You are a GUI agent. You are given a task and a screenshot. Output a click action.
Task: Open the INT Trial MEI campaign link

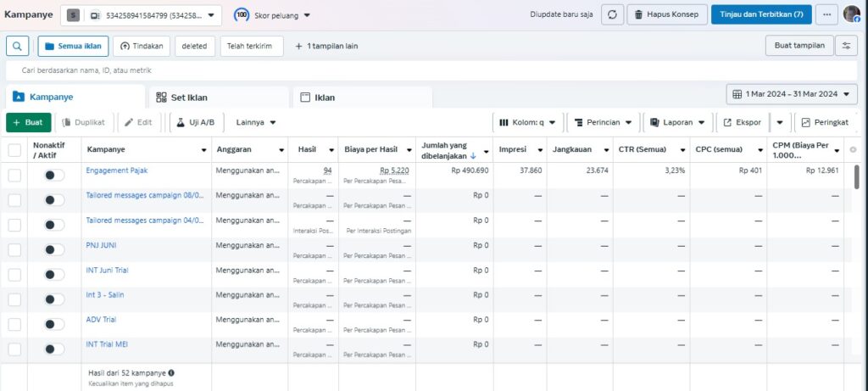pos(107,344)
